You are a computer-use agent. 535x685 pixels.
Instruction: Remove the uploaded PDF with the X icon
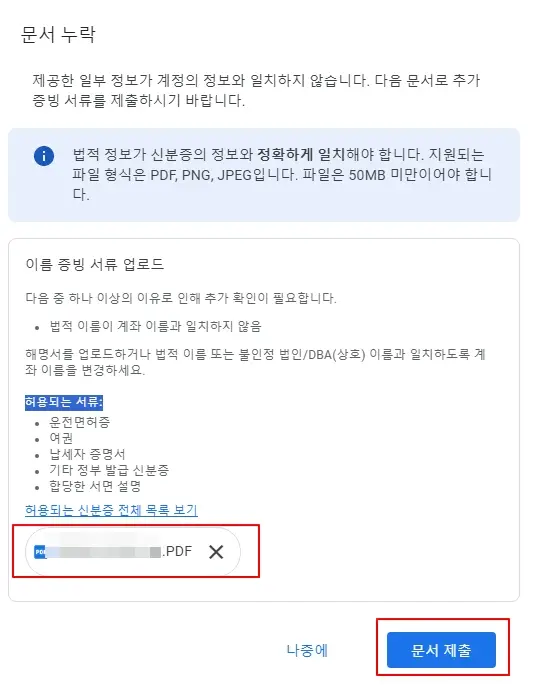point(216,552)
